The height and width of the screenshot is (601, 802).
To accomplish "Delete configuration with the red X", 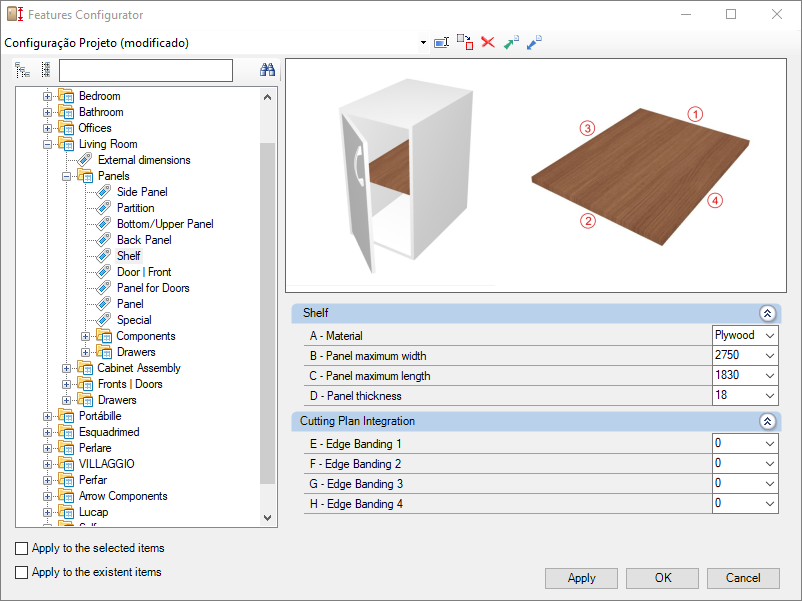I will point(488,42).
